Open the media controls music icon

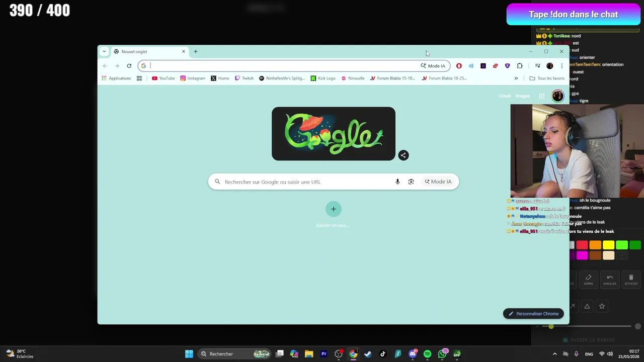pos(537,66)
